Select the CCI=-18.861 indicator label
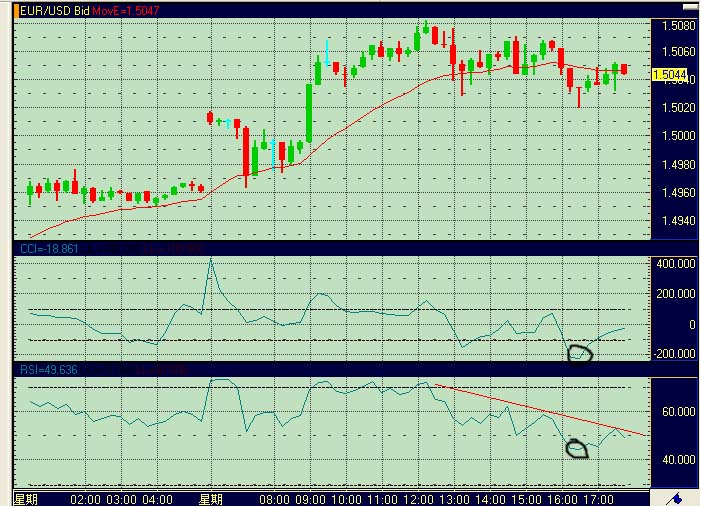The image size is (701, 506). click(49, 249)
